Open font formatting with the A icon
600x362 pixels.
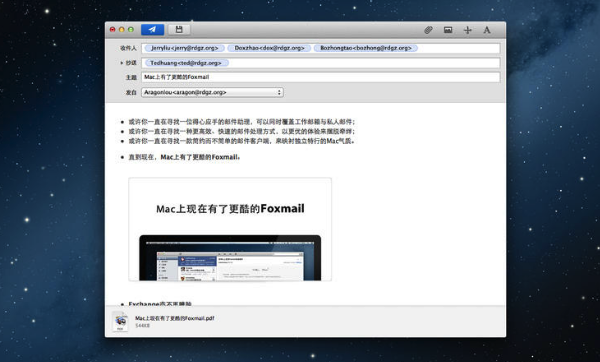tap(487, 30)
